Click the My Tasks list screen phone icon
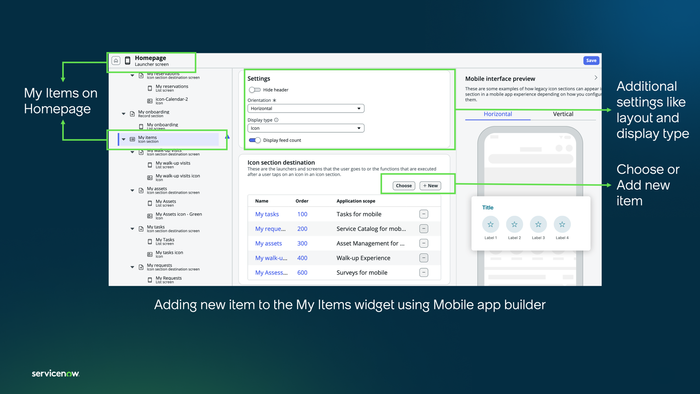Image resolution: width=700 pixels, height=394 pixels. point(150,242)
